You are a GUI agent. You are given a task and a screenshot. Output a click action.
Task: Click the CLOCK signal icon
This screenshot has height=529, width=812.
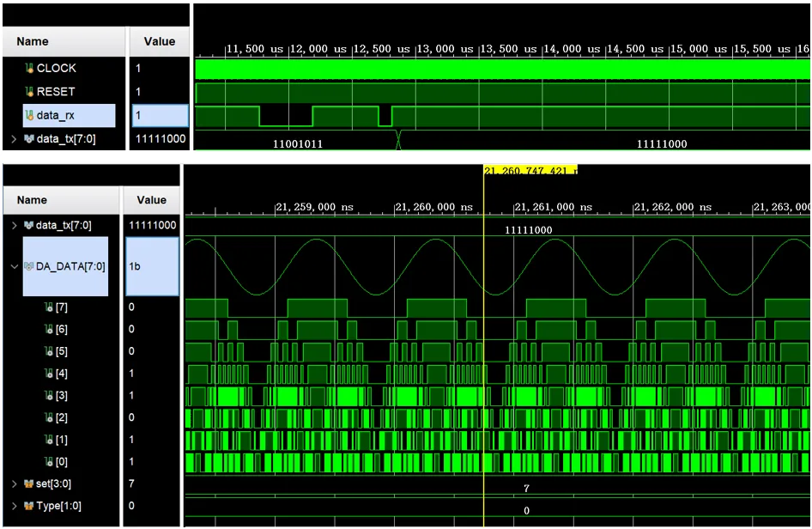[29, 69]
